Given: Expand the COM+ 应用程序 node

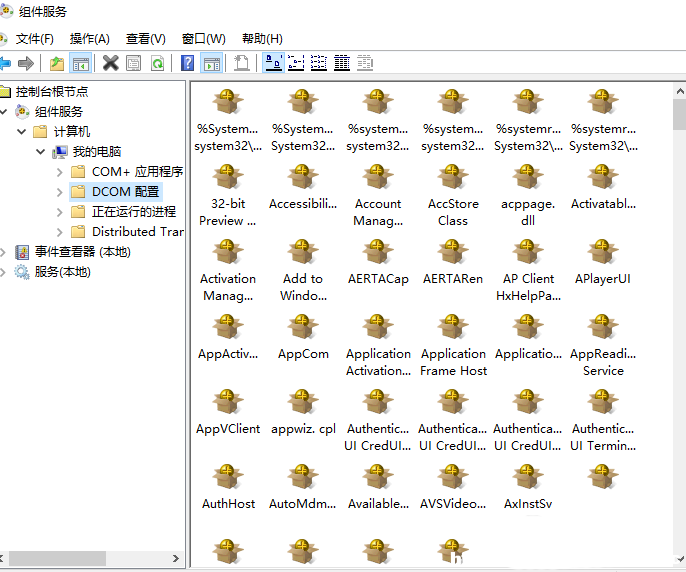Looking at the screenshot, I should coord(60,172).
